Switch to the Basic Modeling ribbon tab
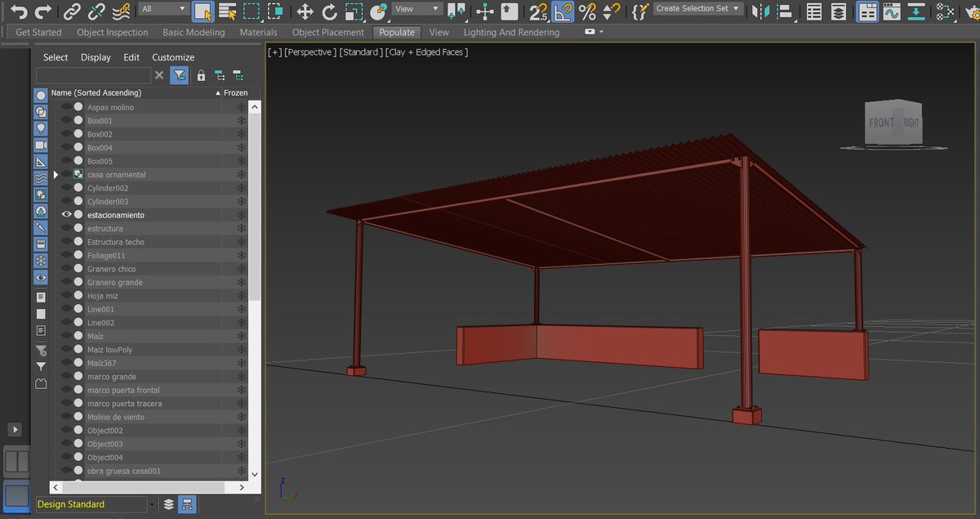Screen dimensions: 980x519 click(x=194, y=32)
